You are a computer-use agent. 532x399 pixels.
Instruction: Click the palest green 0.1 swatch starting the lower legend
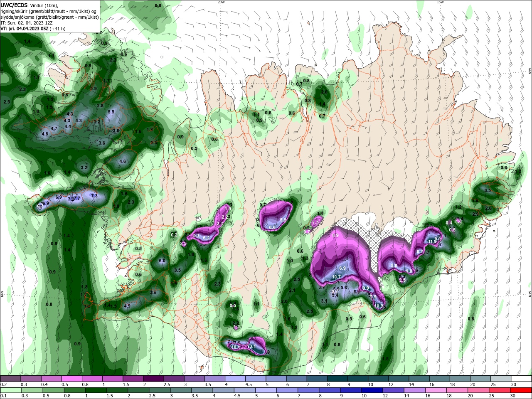pyautogui.click(x=11, y=390)
